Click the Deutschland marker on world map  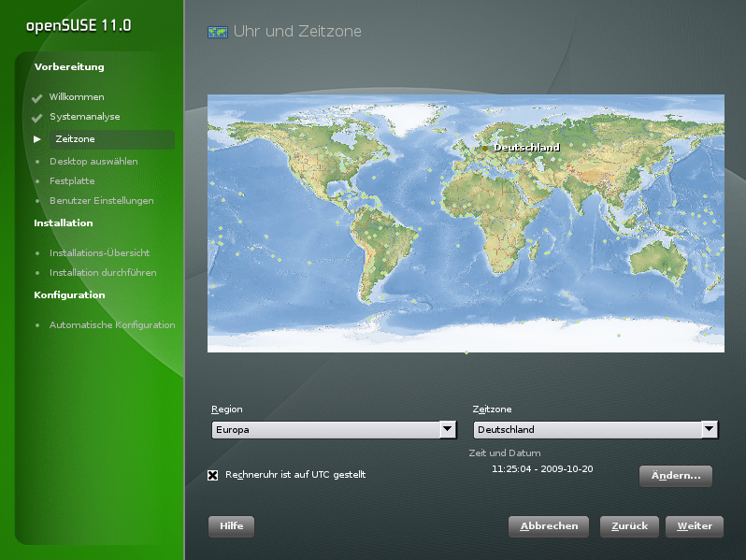[485, 149]
